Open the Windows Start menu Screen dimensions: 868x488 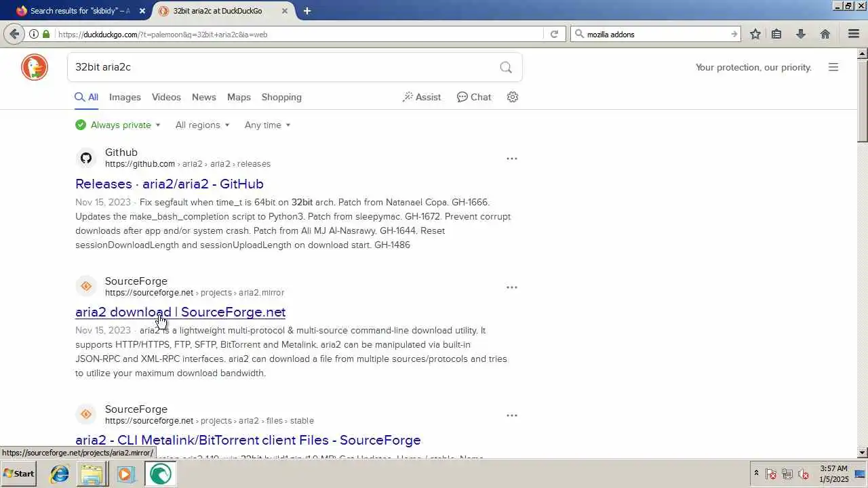19,474
